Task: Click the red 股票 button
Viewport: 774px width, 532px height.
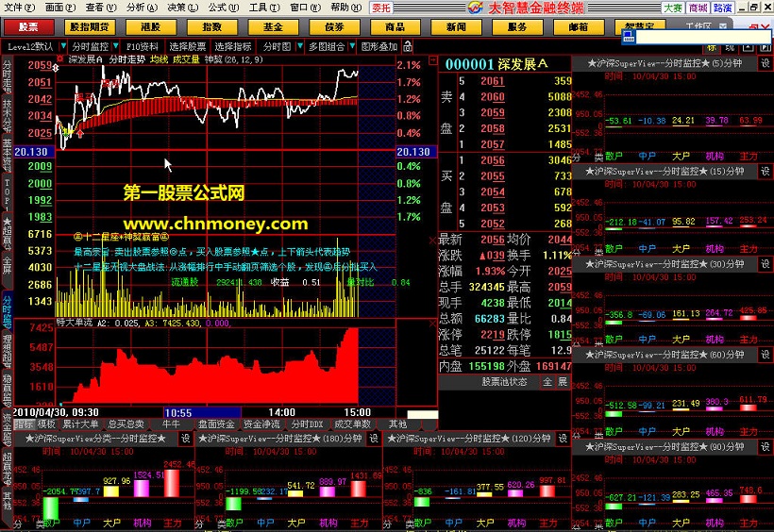Action: point(28,27)
